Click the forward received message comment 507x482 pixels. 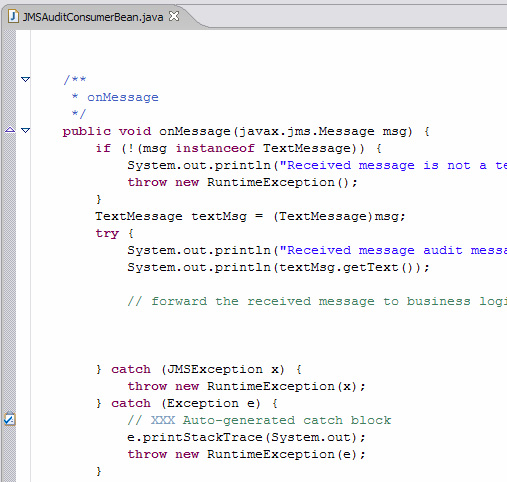click(317, 301)
